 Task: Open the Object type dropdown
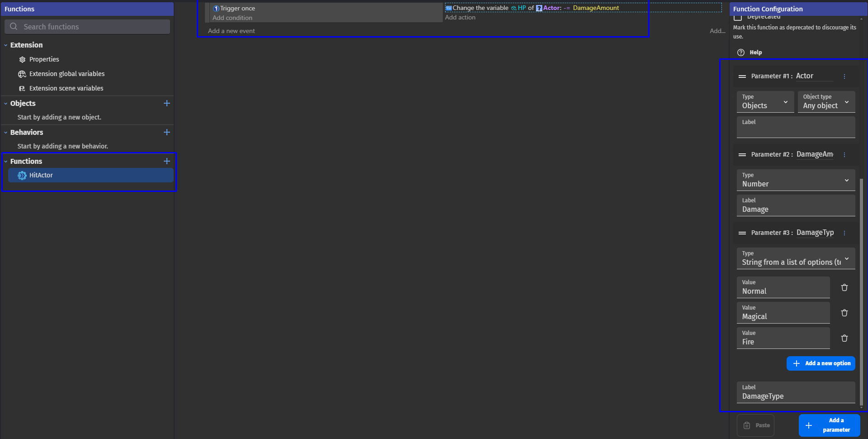click(826, 102)
